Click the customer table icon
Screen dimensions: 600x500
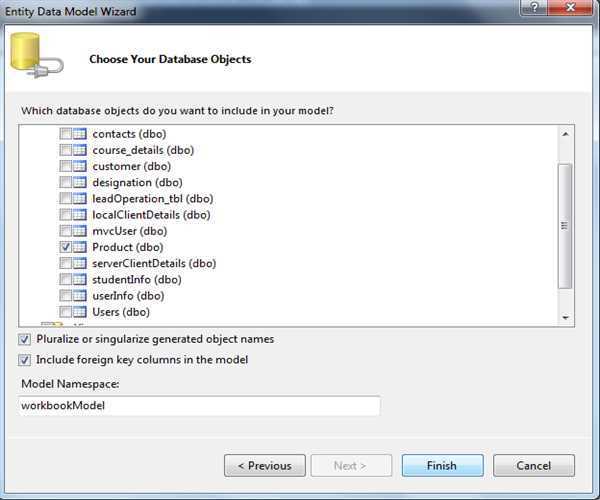click(81, 166)
